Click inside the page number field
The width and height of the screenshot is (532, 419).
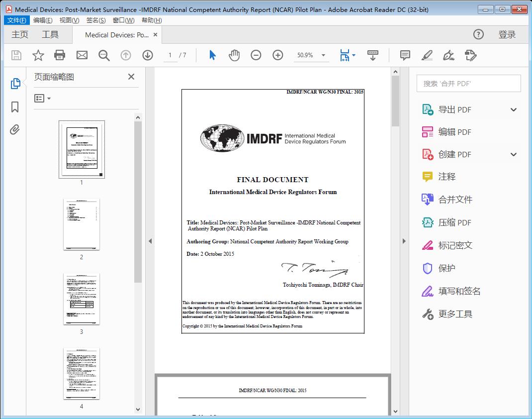170,55
